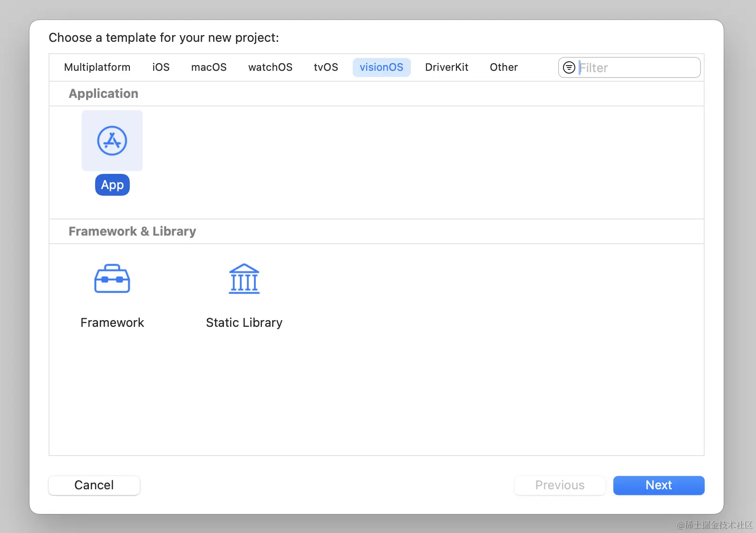Click the Filter text field

[630, 67]
